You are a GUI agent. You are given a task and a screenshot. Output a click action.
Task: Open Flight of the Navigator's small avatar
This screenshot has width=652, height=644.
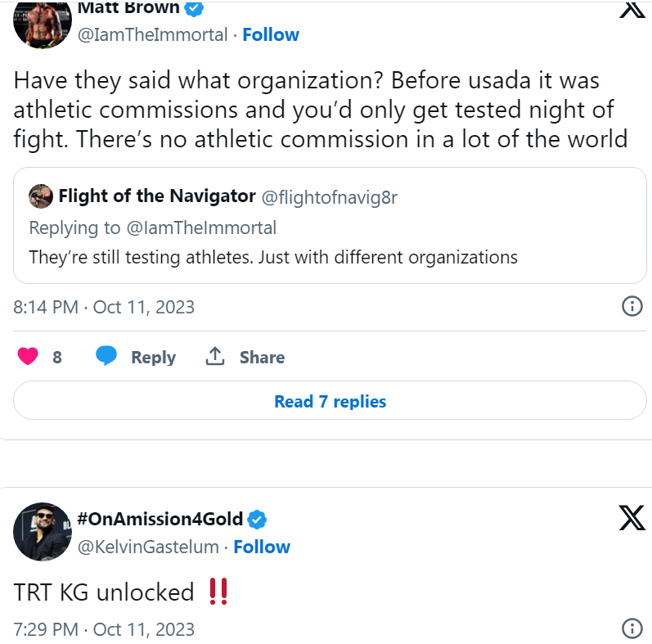(41, 196)
